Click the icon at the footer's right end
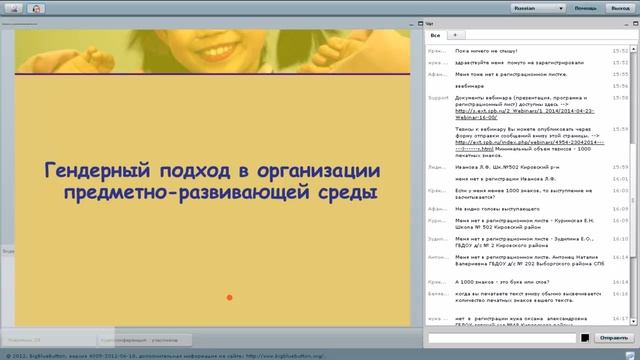 630,356
